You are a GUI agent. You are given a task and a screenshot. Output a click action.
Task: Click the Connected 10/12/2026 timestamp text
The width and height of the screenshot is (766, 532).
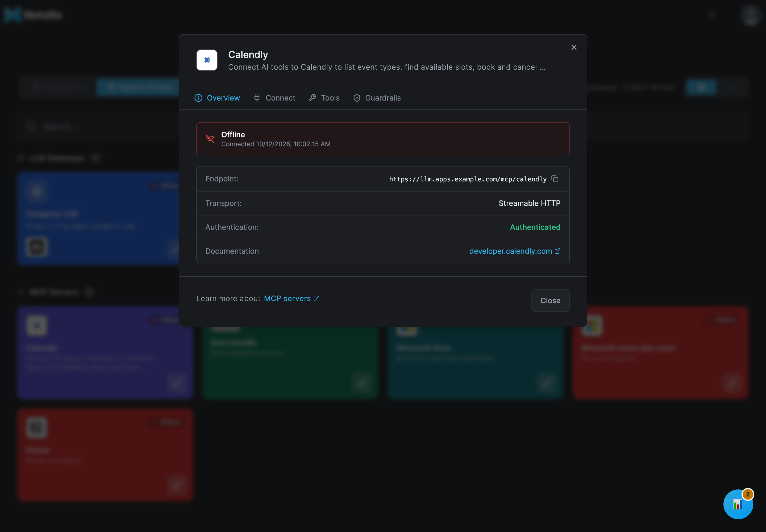click(x=276, y=144)
